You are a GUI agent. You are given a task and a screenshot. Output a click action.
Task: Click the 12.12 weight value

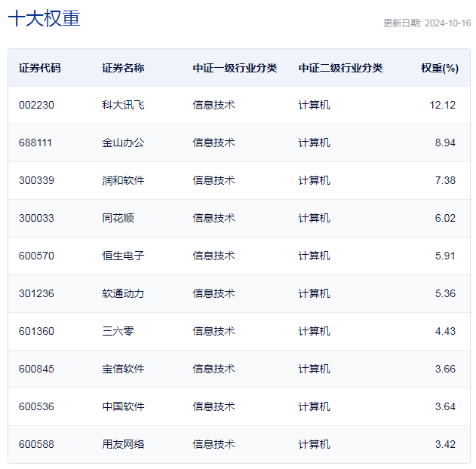[442, 105]
